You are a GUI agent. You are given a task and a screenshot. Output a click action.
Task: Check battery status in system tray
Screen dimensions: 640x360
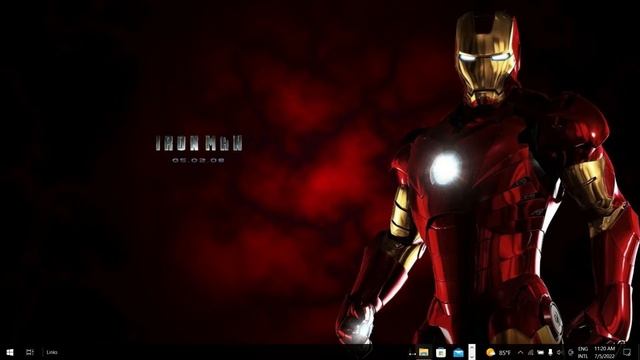[x=540, y=352]
